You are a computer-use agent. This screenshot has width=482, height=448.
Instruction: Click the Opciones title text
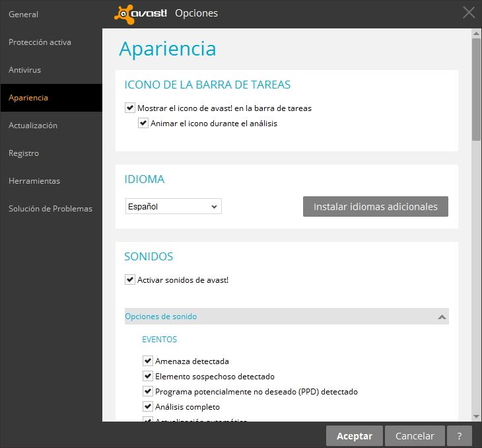point(196,13)
